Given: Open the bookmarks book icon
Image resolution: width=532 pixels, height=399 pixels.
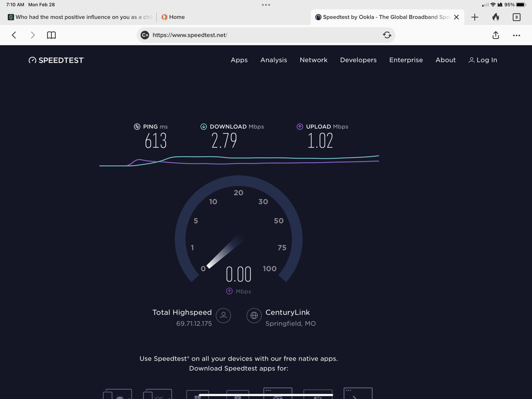Looking at the screenshot, I should pos(51,35).
